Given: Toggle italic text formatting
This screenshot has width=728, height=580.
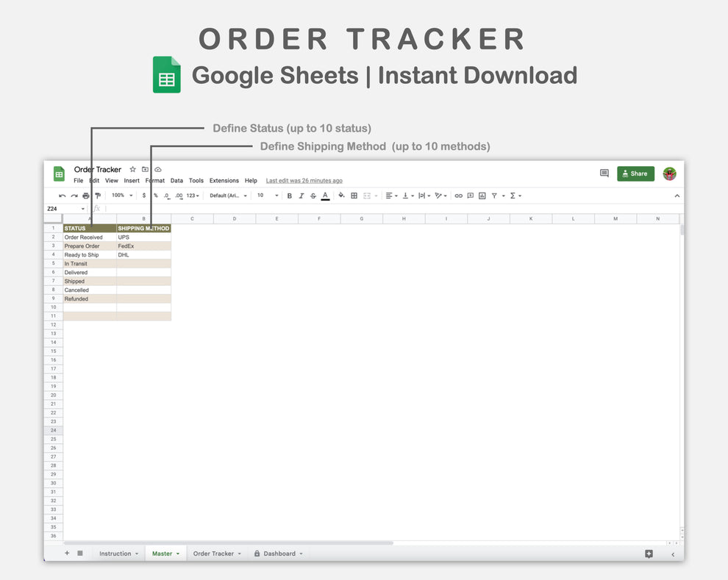Looking at the screenshot, I should 301,196.
